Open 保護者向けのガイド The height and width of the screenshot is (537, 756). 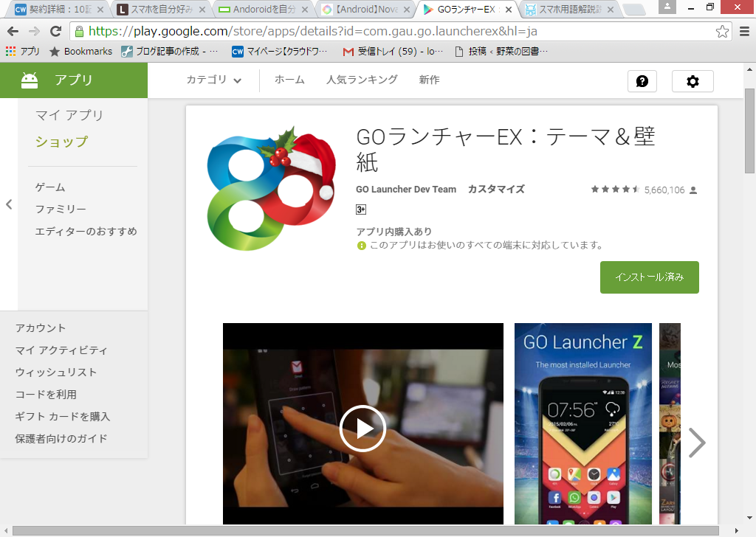point(61,439)
